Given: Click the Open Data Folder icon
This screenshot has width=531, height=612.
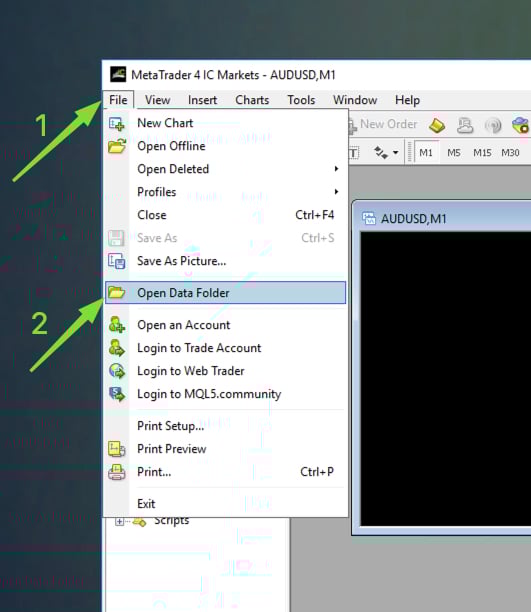Looking at the screenshot, I should point(116,292).
